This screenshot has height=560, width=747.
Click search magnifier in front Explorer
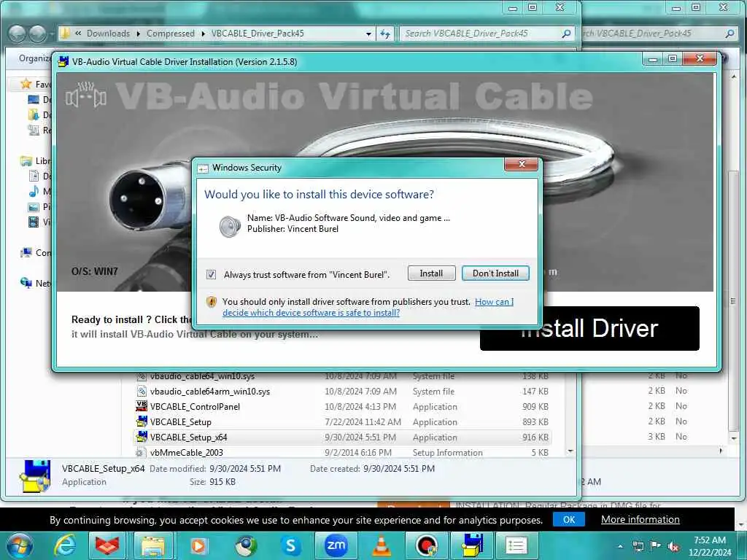point(566,34)
